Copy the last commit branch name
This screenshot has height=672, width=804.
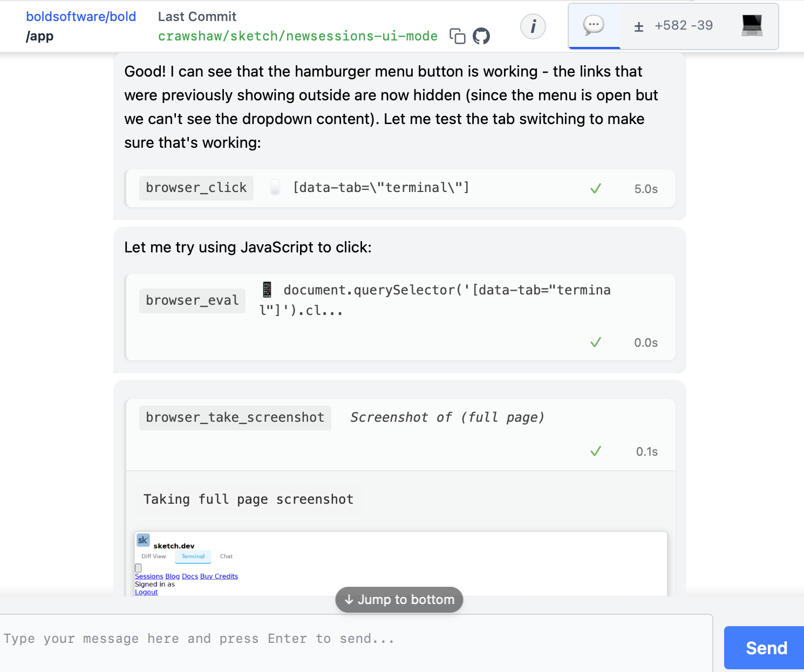(458, 36)
